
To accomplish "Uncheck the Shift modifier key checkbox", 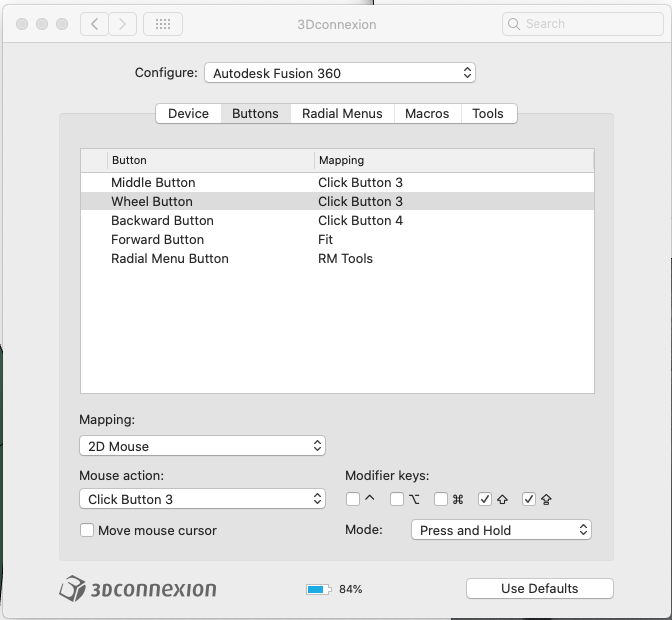I will pos(485,499).
